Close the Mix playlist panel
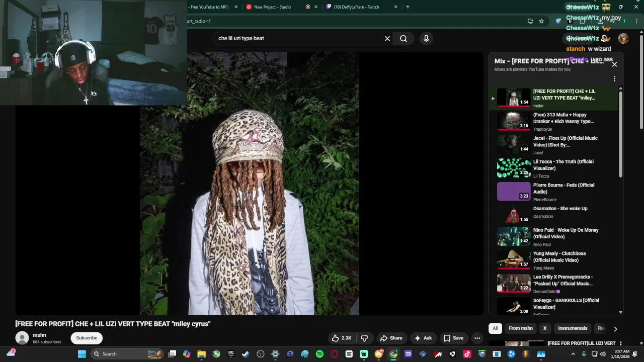Viewport: 644px width, 362px height. pos(614,64)
